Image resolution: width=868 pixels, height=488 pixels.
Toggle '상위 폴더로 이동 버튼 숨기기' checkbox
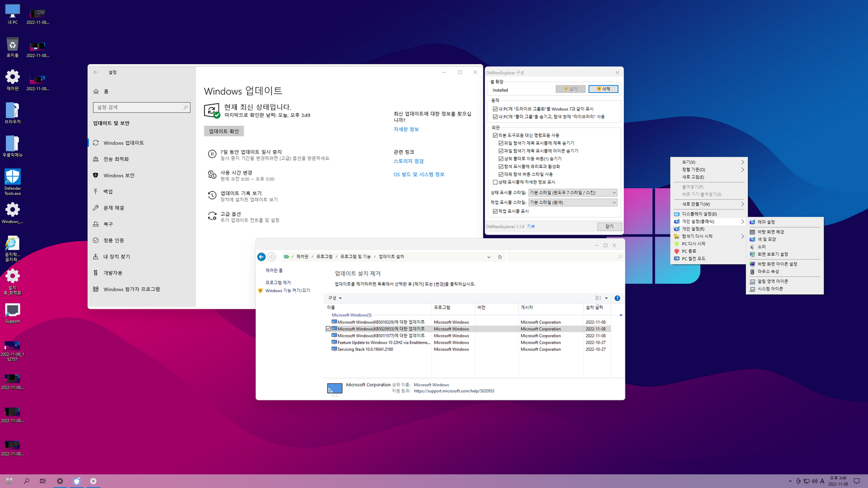501,158
